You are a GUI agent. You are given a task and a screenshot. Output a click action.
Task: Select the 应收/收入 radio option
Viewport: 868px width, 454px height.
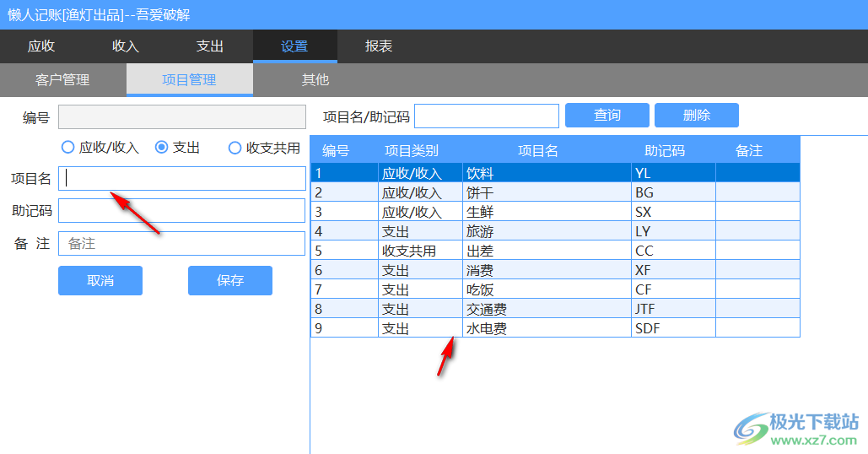(100, 148)
